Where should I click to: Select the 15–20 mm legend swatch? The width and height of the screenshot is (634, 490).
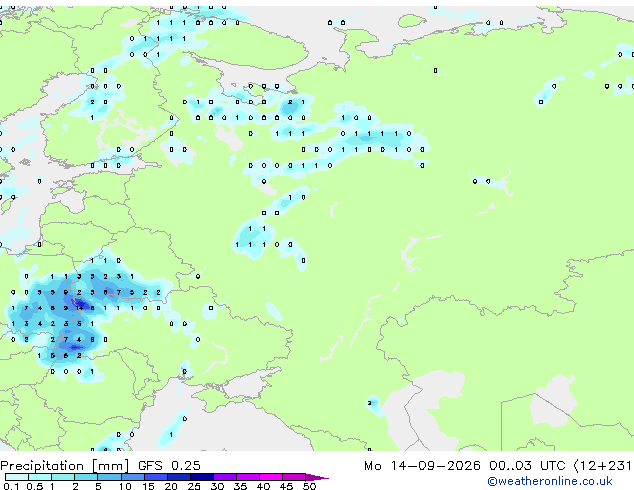[x=155, y=477]
